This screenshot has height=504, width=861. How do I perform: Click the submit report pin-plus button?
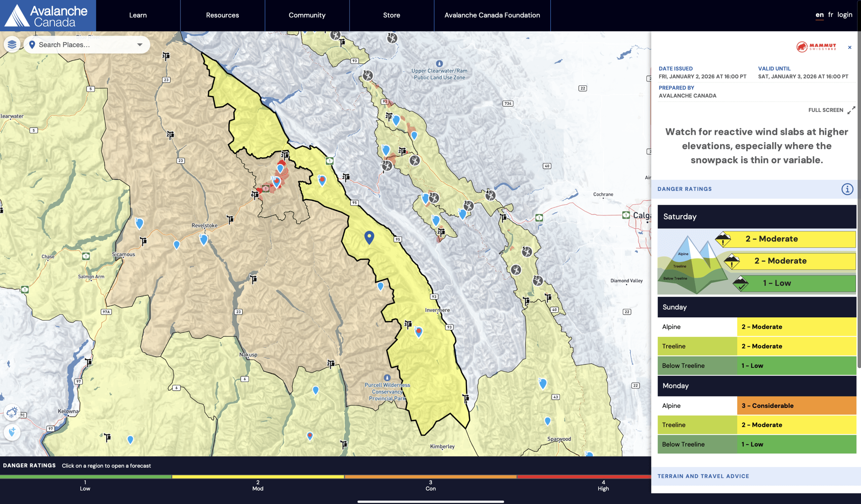[12, 432]
